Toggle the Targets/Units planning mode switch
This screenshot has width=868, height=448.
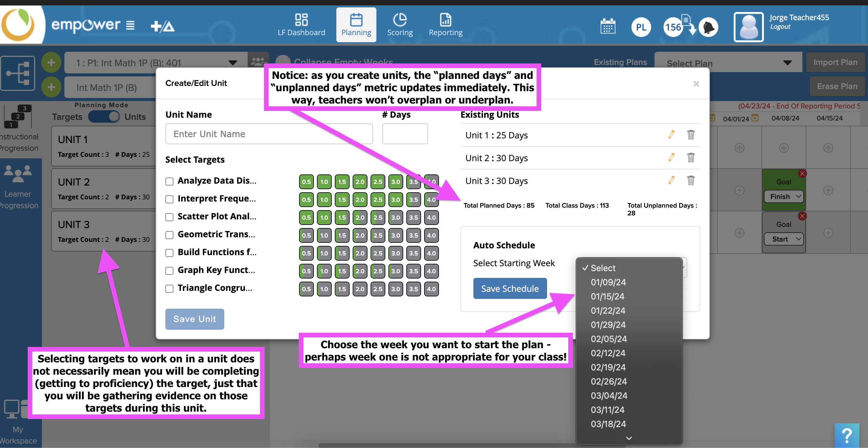(104, 117)
